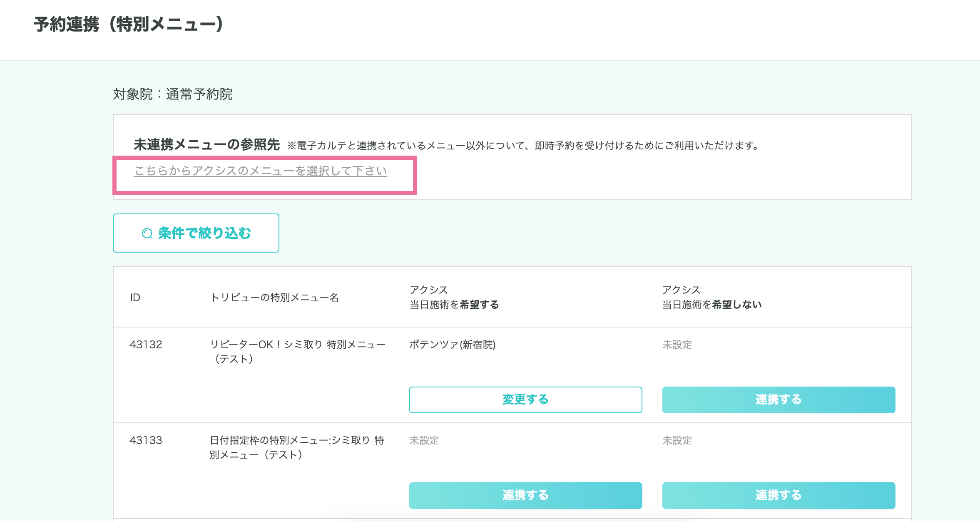Select the ID 43133 cell
Viewport: 980px width, 521px height.
pos(146,440)
